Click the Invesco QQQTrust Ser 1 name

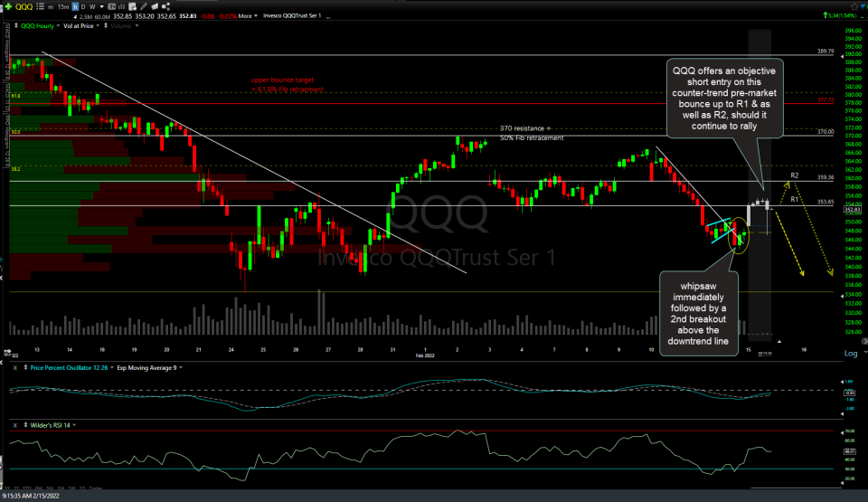(x=292, y=16)
